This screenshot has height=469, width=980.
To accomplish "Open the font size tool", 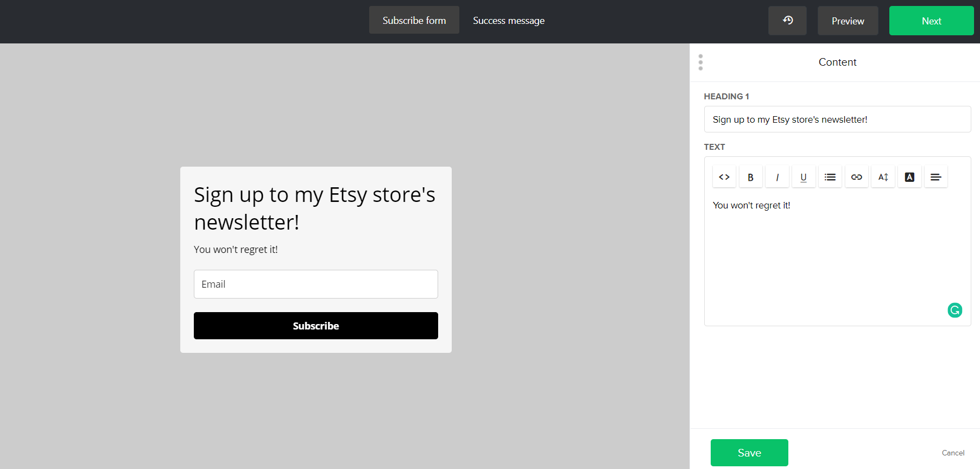I will point(883,177).
